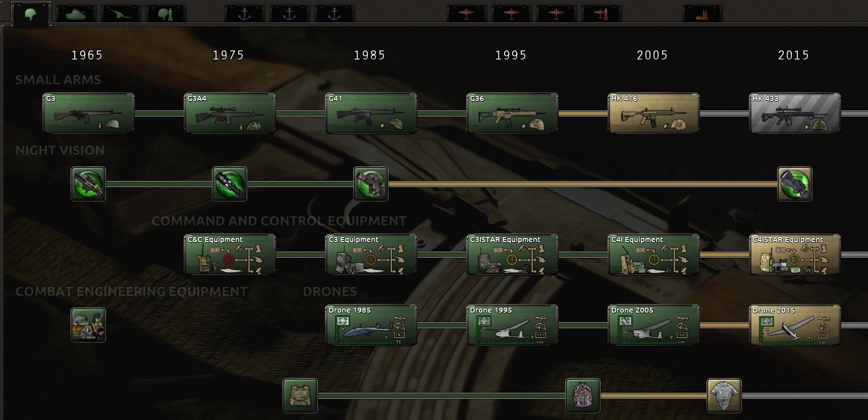Research the C4ISTAR Equipment technology
Screen dimensions: 868x420
tap(795, 255)
